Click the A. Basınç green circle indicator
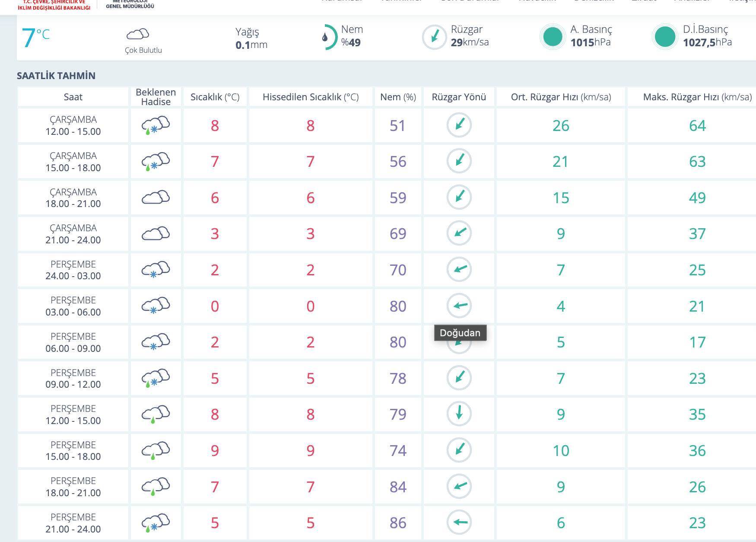 (553, 37)
